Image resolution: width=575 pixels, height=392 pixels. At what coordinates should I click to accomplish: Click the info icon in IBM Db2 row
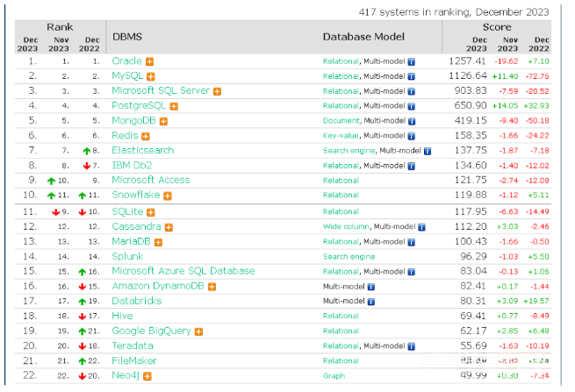[412, 167]
